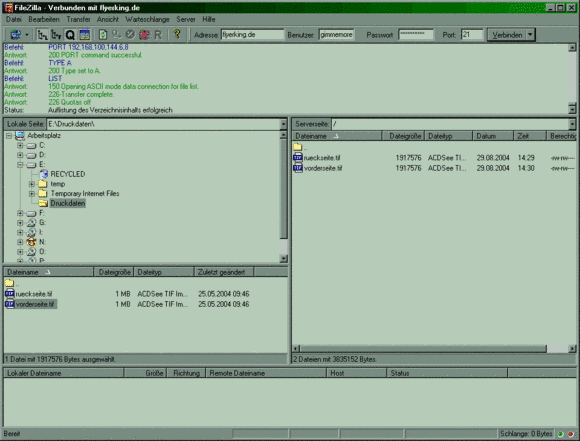Image resolution: width=580 pixels, height=441 pixels.
Task: Toggle the message log view icon
Action: [x=84, y=35]
